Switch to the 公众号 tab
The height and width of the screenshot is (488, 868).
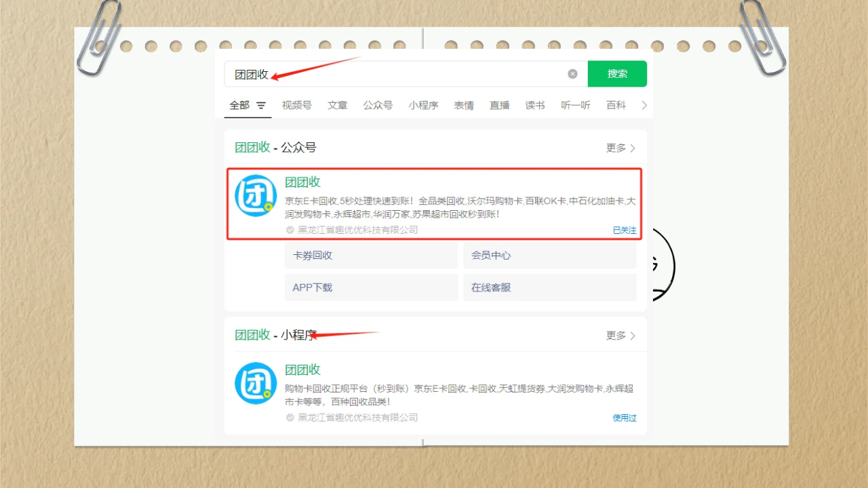click(378, 105)
